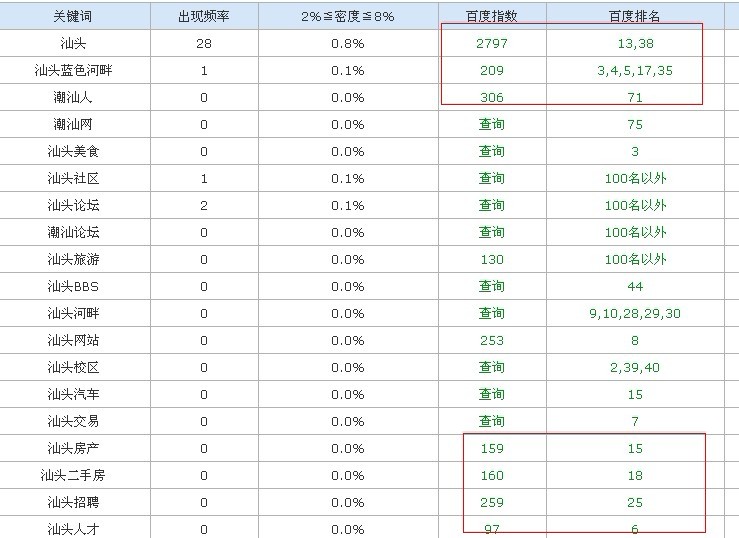Open Baidu index 209 for 汕头蓝色河畔
Image resolution: width=739 pixels, height=538 pixels.
(492, 71)
